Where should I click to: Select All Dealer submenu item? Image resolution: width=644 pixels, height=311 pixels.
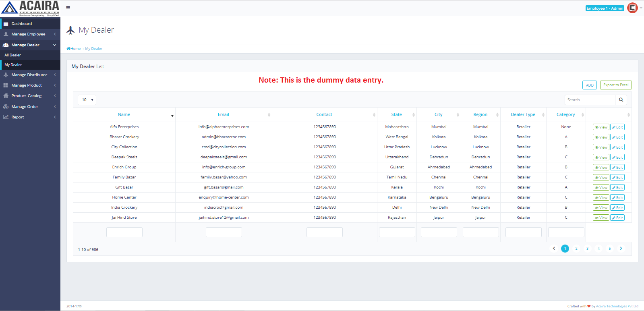13,55
